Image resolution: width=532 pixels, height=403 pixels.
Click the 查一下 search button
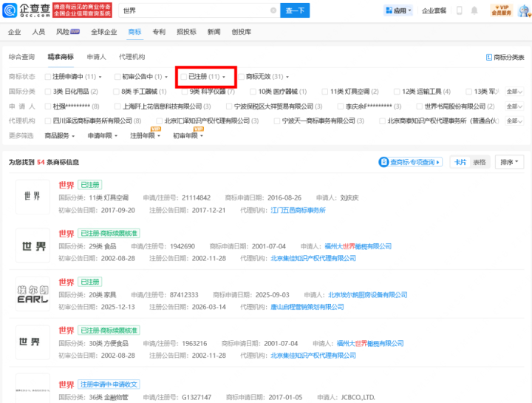(295, 10)
